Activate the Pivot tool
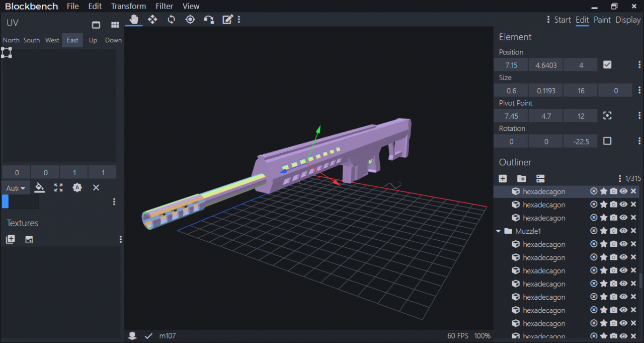Viewport: 644px width, 343px height. coord(190,20)
